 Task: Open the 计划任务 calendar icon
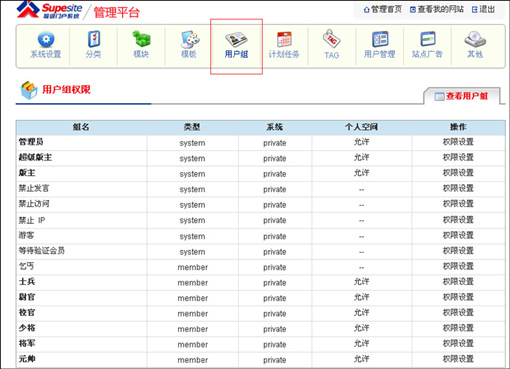[x=284, y=39]
